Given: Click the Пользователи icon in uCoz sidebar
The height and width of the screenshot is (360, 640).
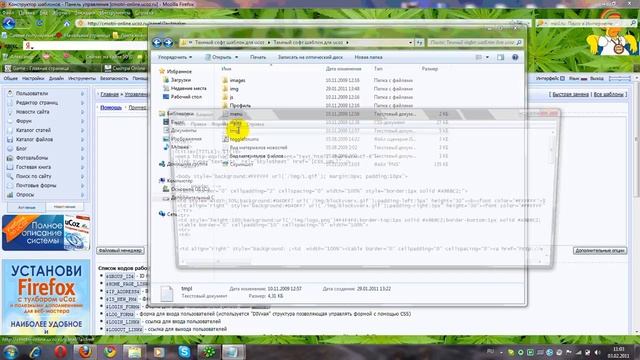Looking at the screenshot, I should tap(10, 93).
